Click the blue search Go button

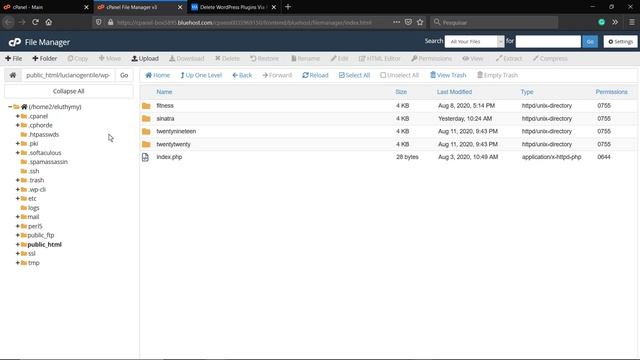(590, 42)
